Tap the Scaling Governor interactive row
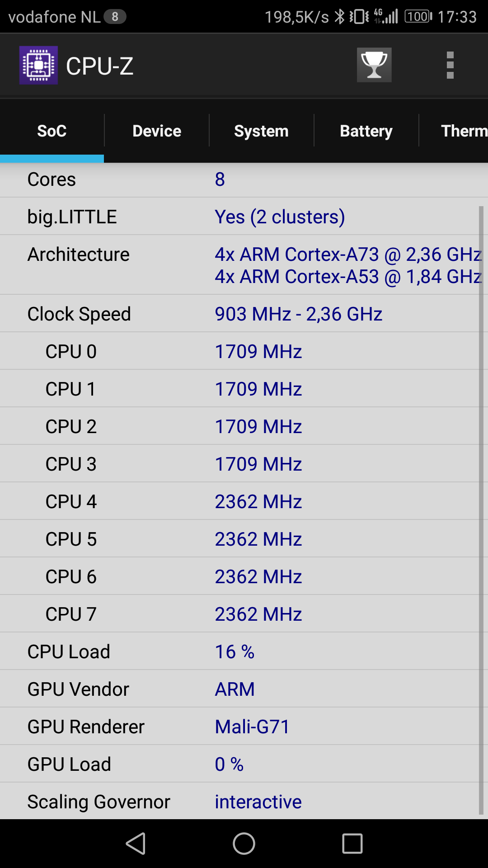Viewport: 488px width, 868px height. click(x=239, y=802)
